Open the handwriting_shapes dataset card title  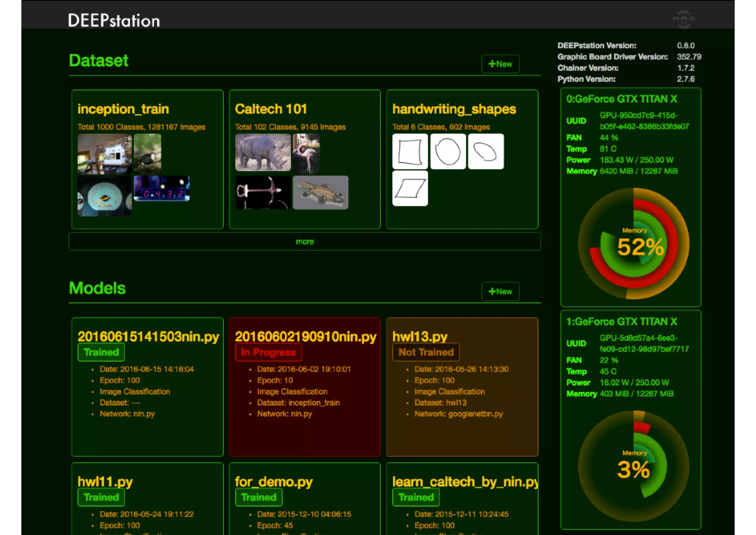pyautogui.click(x=454, y=109)
